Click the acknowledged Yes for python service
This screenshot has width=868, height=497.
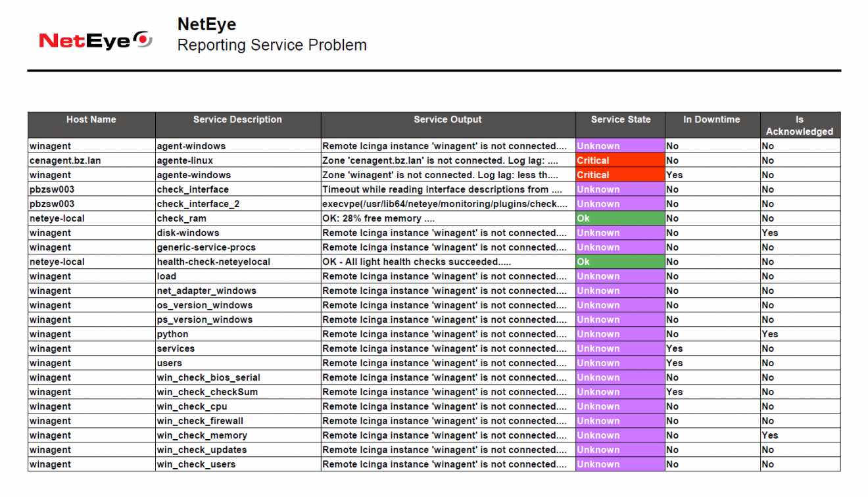(x=769, y=334)
